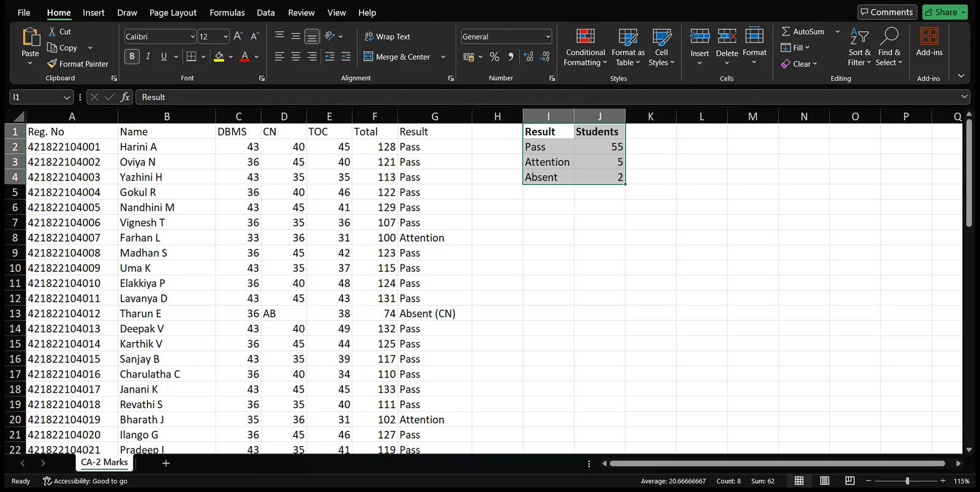Screen dimensions: 980x492
Task: Open Conditional Formatting
Action: [x=586, y=47]
